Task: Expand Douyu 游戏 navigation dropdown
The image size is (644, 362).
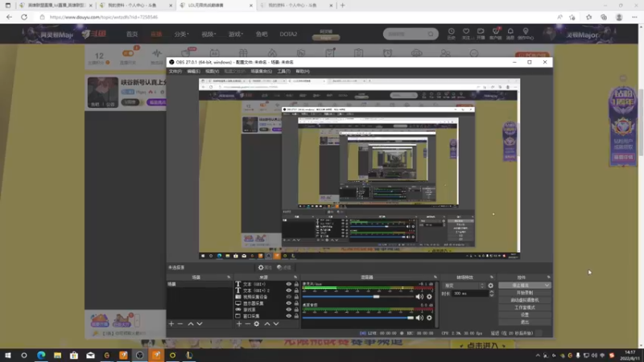Action: coord(236,34)
